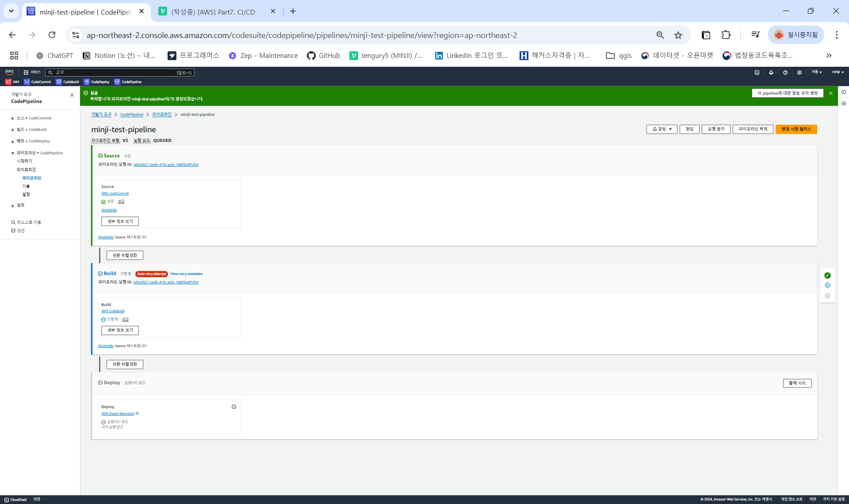Screen dimensions: 849x504
Task: Disable transition between Build and Deploy
Action: click(125, 364)
